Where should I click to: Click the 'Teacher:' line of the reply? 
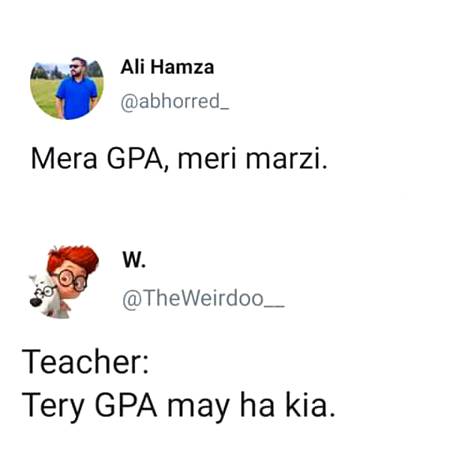pos(85,362)
